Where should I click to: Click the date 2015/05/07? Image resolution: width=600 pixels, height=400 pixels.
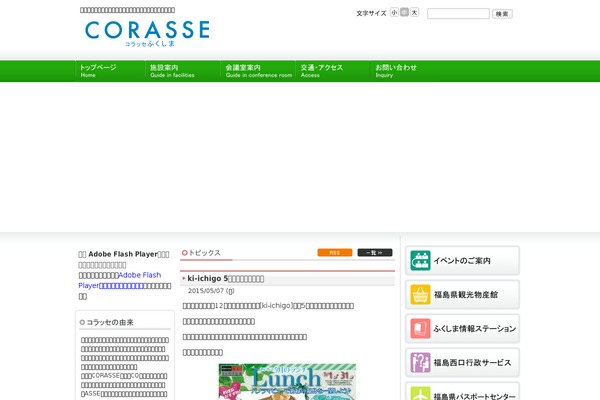point(206,291)
